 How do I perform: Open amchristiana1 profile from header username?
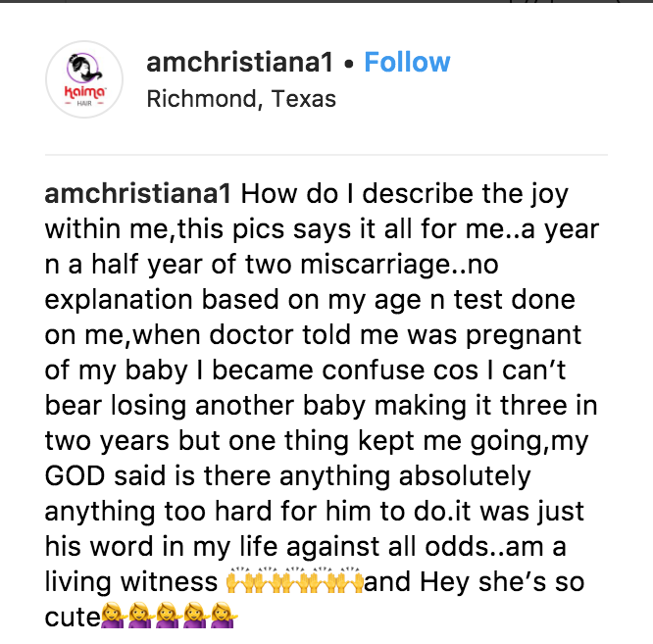239,63
